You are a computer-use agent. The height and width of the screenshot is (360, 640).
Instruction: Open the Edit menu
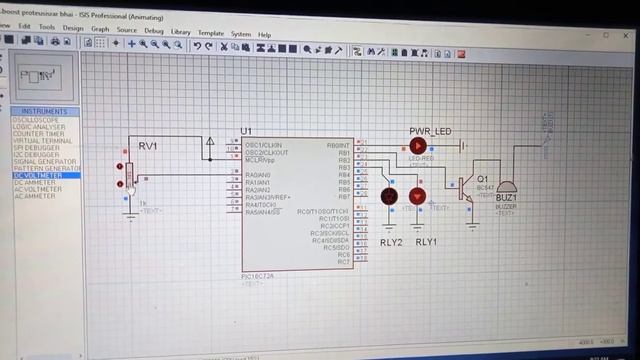coord(24,26)
